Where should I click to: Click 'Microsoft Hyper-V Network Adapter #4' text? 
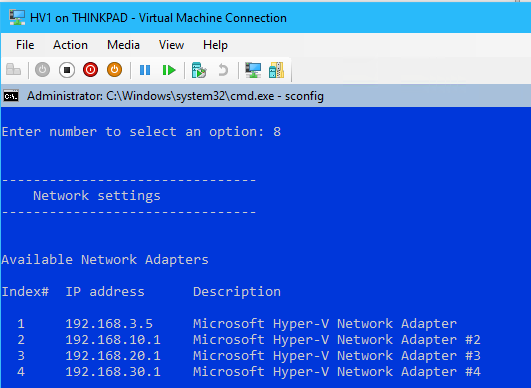(337, 371)
